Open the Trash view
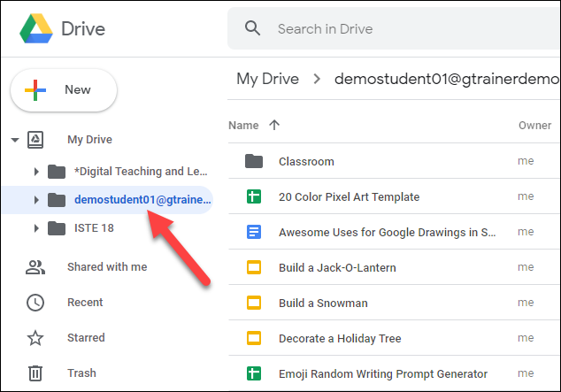The image size is (561, 392). (x=81, y=373)
